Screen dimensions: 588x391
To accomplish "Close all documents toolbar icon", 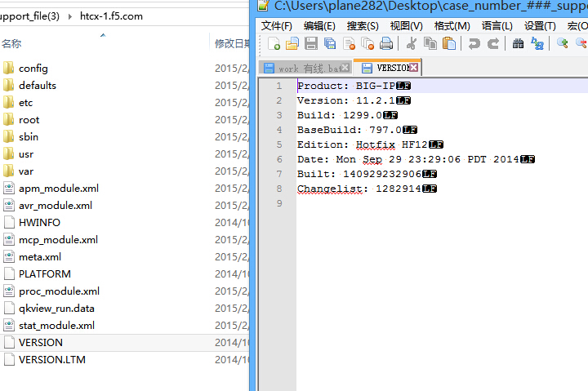I will coord(367,44).
